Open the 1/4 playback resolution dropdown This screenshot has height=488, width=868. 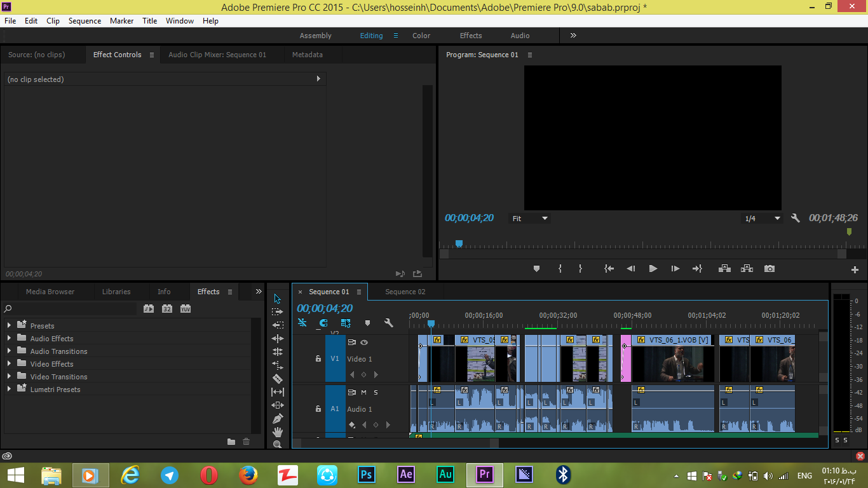762,218
